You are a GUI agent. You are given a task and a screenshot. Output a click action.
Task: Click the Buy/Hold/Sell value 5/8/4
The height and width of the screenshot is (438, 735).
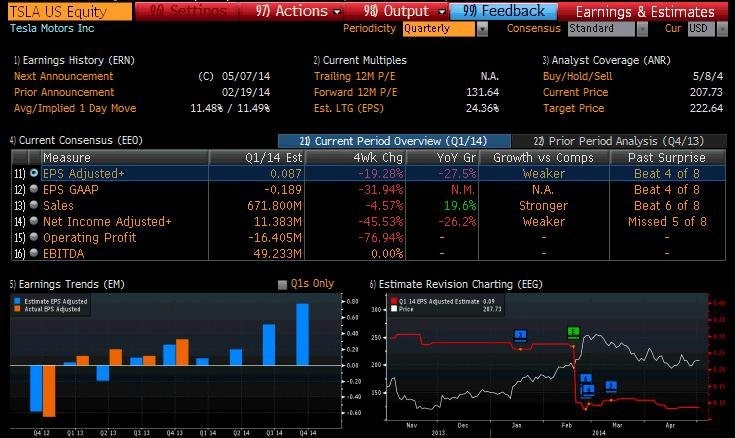click(x=708, y=76)
